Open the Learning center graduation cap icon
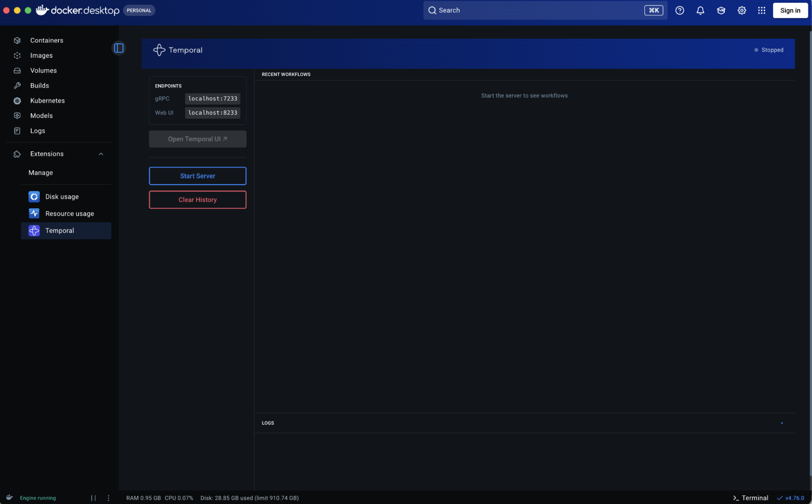This screenshot has height=504, width=812. coord(721,10)
